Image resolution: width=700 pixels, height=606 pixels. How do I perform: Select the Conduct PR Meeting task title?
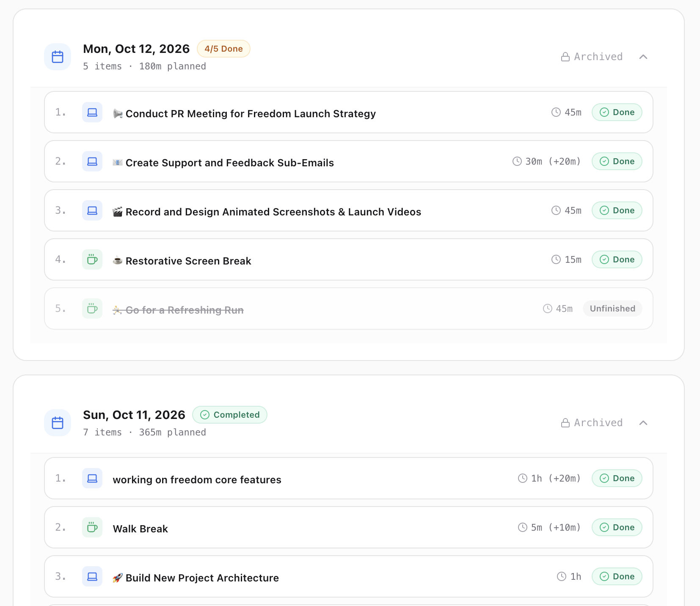pyautogui.click(x=244, y=114)
